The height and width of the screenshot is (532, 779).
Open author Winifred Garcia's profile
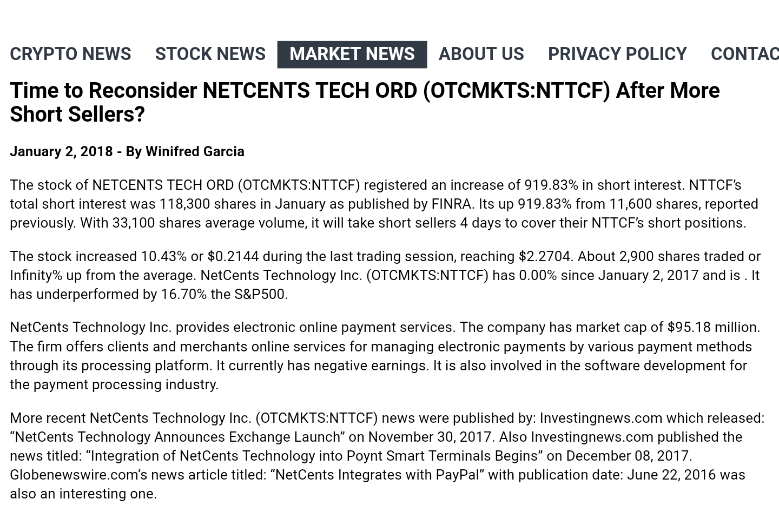click(194, 152)
